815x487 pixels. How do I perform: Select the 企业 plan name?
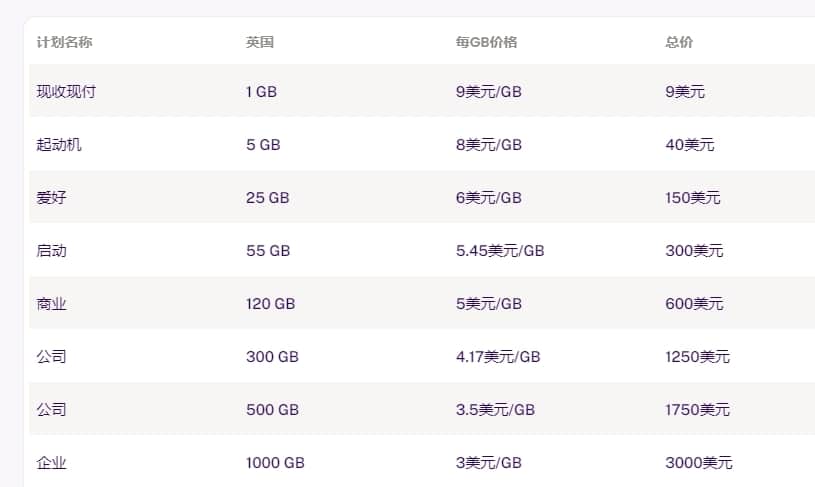(51, 463)
